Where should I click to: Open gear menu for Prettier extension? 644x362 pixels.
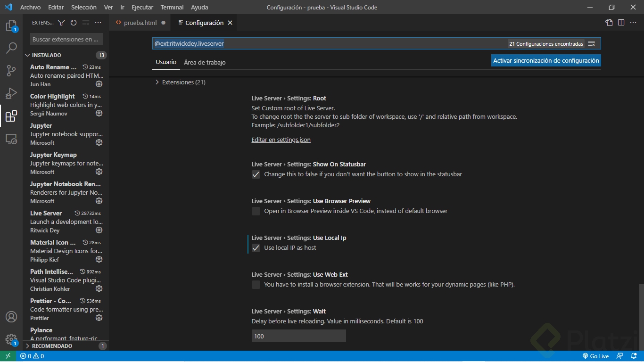(x=99, y=318)
